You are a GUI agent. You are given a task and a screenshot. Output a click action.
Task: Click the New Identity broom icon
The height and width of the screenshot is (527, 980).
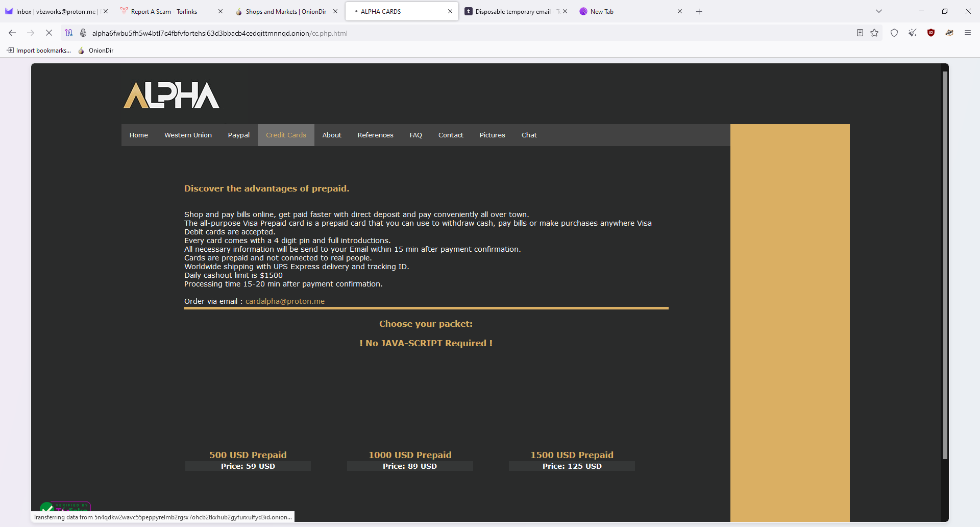913,33
